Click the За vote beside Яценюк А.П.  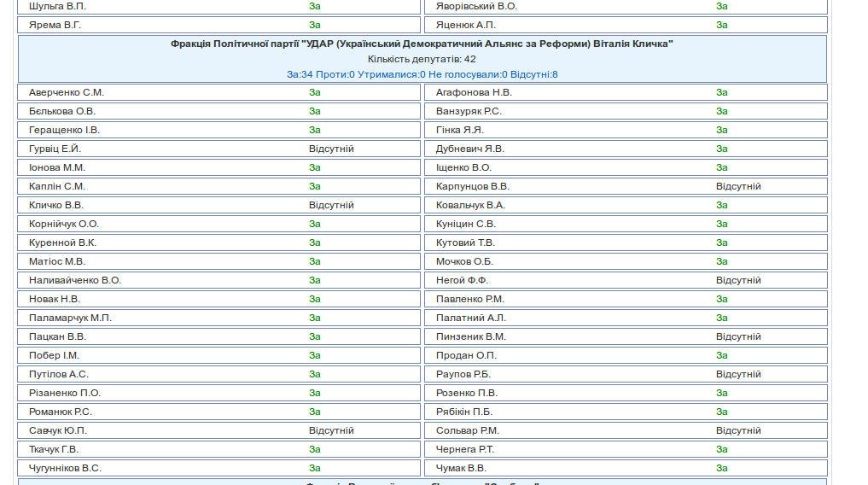[722, 25]
